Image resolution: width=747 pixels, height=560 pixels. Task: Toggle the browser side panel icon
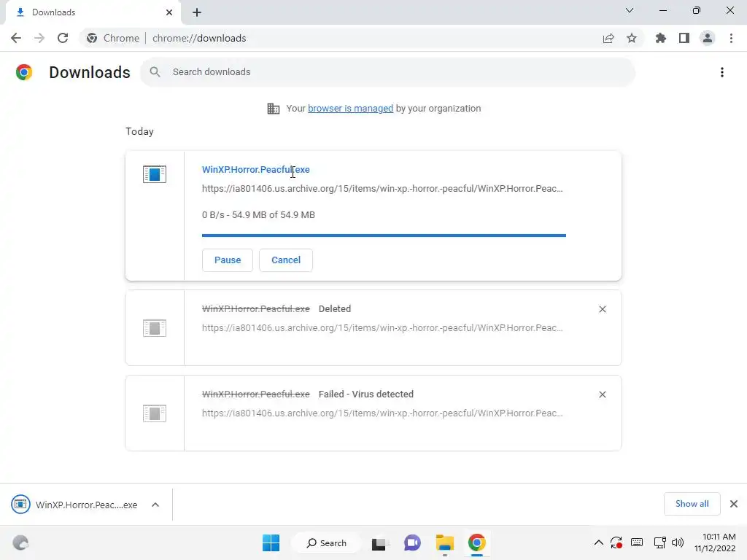click(684, 38)
